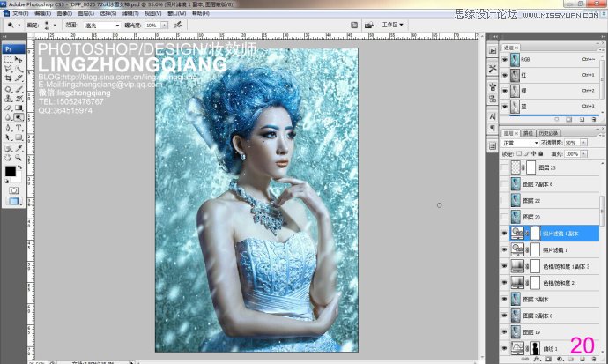Hide the 照片滤镜 1 layer
608x364 pixels.
click(505, 250)
